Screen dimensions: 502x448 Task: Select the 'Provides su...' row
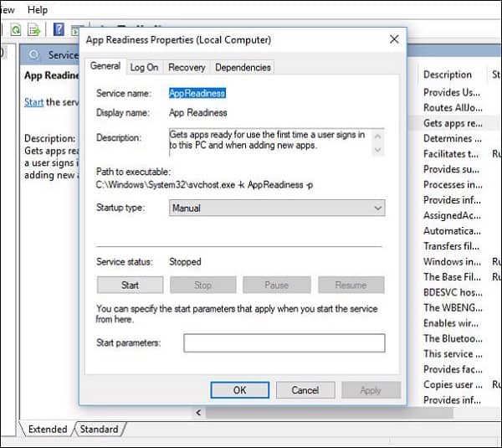452,169
